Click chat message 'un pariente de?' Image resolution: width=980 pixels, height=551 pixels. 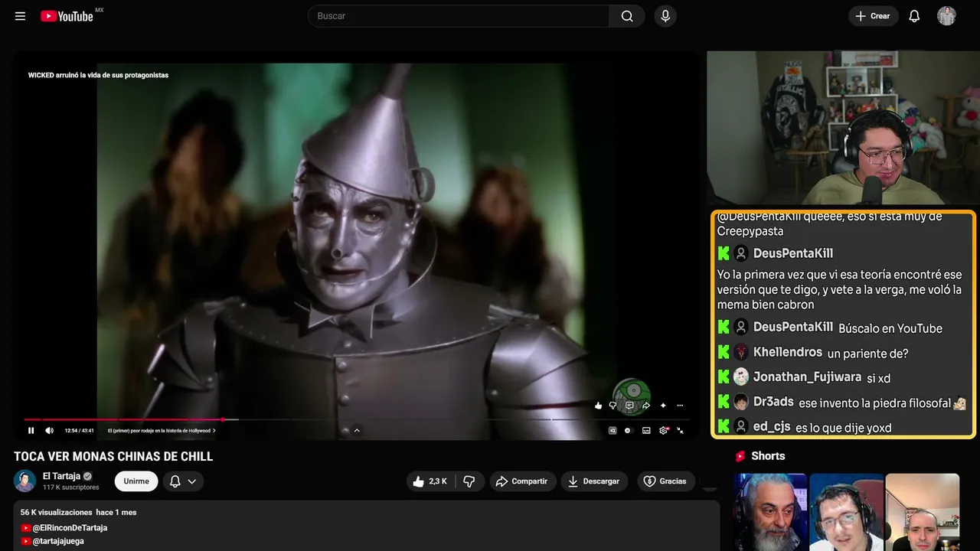(x=868, y=353)
